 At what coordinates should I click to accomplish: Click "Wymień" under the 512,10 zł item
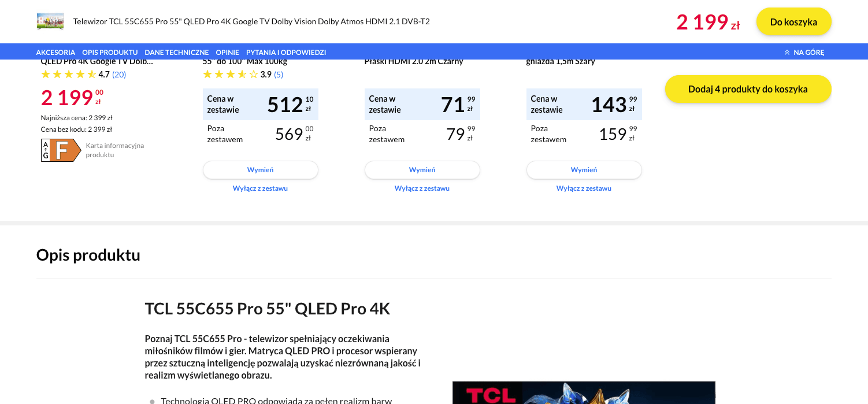[x=260, y=170]
